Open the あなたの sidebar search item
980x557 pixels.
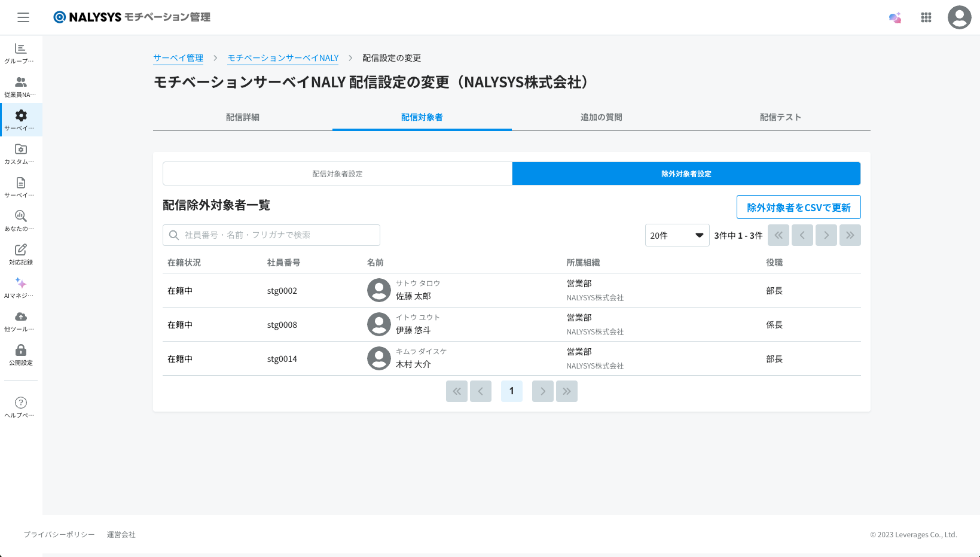pyautogui.click(x=21, y=221)
